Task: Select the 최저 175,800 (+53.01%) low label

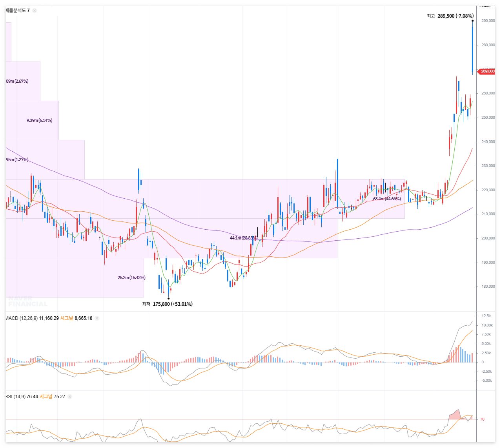Action: click(167, 304)
